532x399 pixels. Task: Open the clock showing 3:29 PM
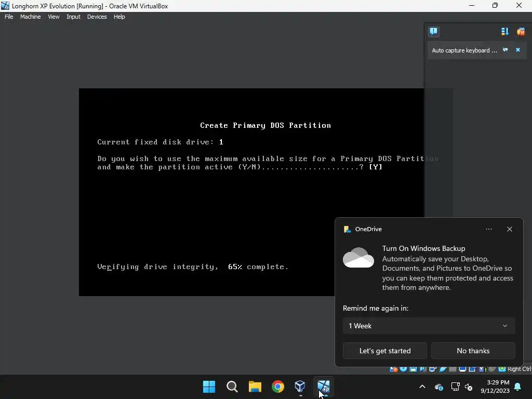[495, 387]
